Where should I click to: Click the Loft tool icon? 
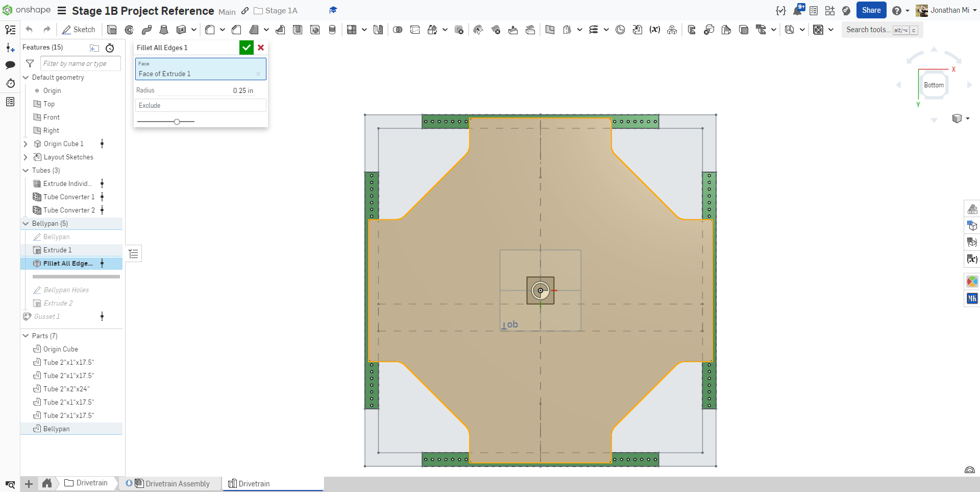(x=164, y=30)
